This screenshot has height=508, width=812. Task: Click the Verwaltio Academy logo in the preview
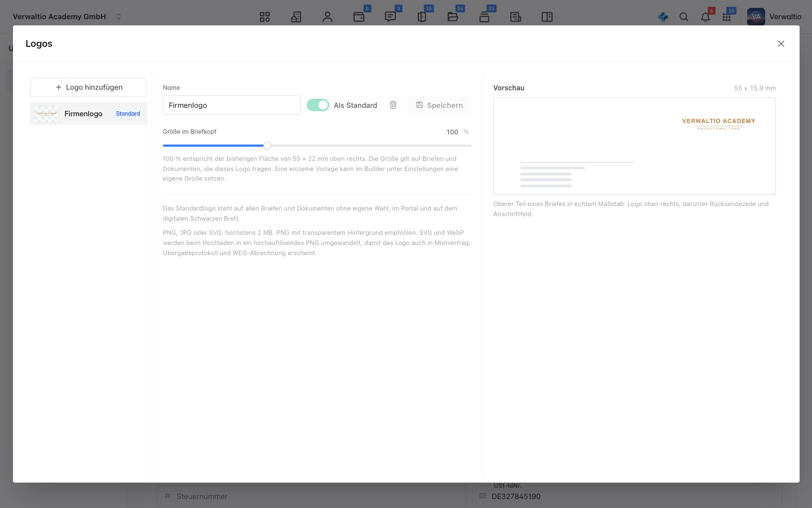pos(718,124)
